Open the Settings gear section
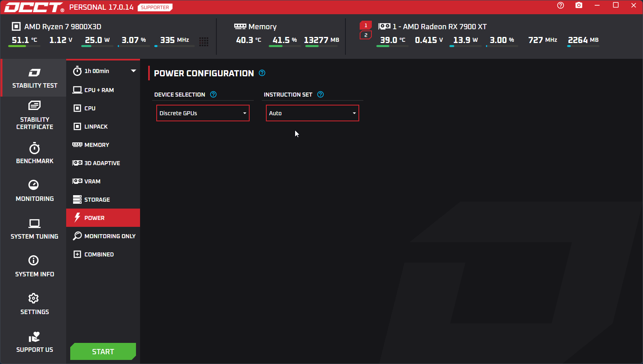 [x=35, y=304]
